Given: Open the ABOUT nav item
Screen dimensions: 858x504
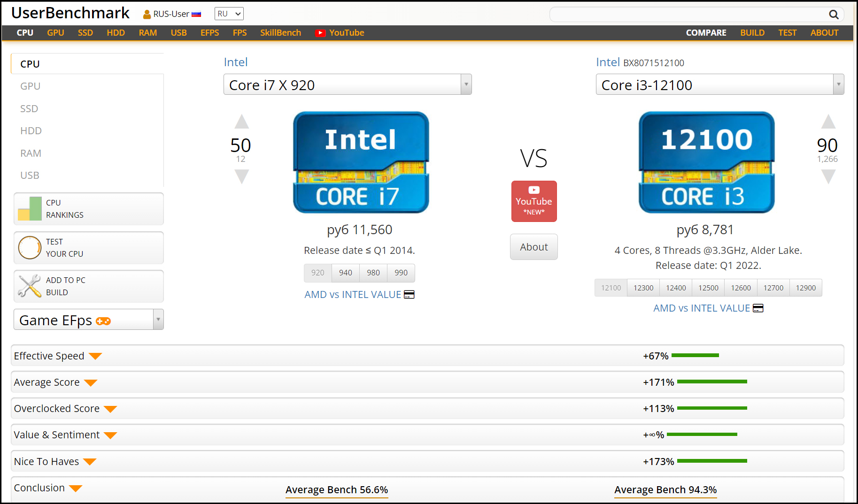Looking at the screenshot, I should point(824,33).
